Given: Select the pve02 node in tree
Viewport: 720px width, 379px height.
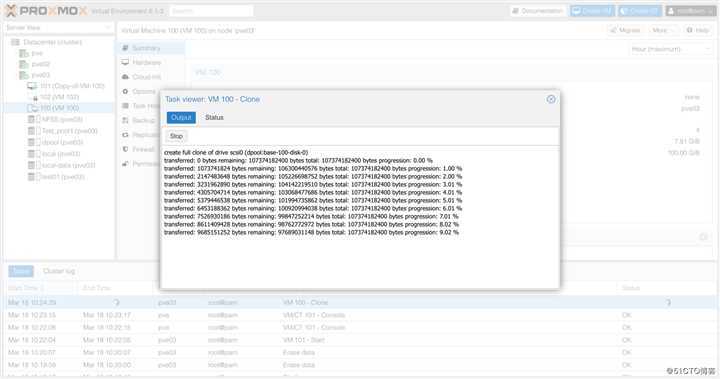Looking at the screenshot, I should coord(35,64).
